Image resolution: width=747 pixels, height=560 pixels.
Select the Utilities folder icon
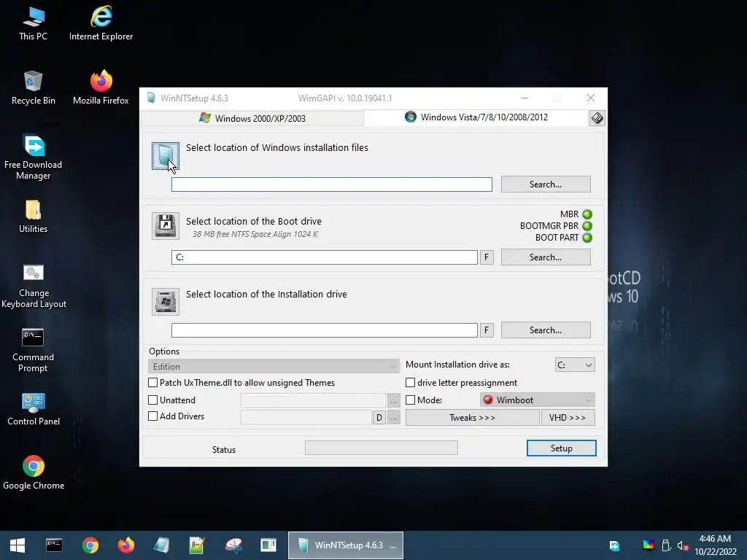pyautogui.click(x=34, y=217)
